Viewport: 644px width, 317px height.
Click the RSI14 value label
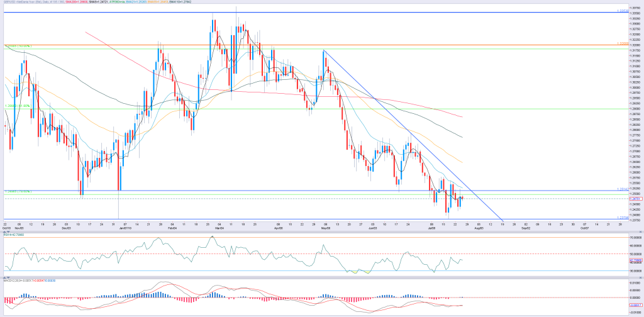tap(14, 235)
